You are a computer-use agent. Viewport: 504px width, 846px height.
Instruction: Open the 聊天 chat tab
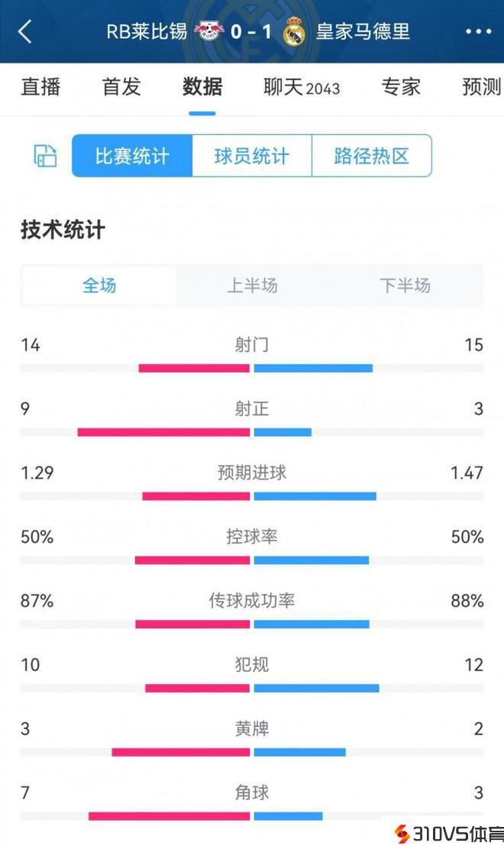(x=302, y=87)
